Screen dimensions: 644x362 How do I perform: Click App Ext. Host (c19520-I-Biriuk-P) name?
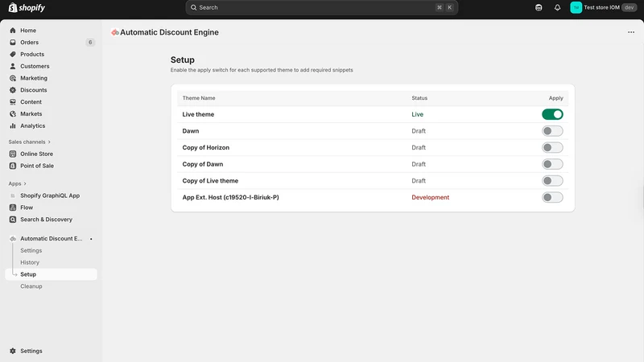point(230,197)
